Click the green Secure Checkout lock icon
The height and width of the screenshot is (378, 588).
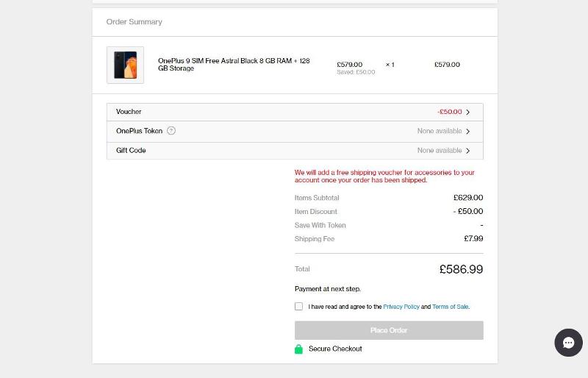point(298,349)
